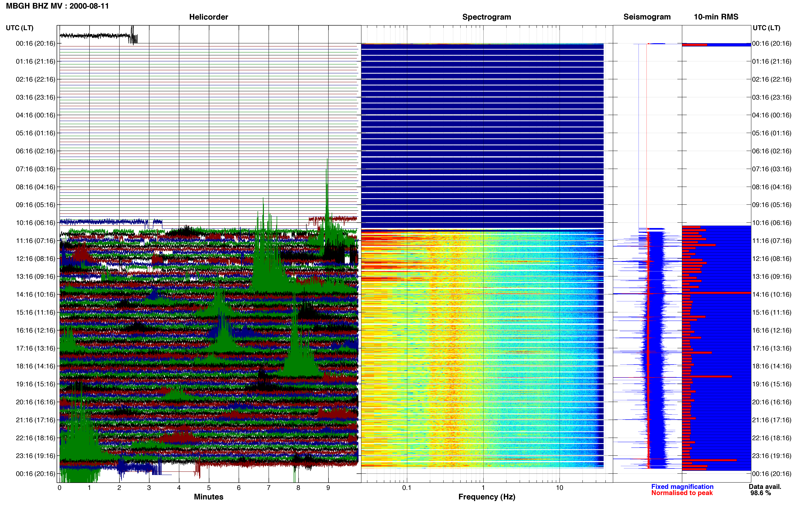Select the "Minutes" axis label

209,497
